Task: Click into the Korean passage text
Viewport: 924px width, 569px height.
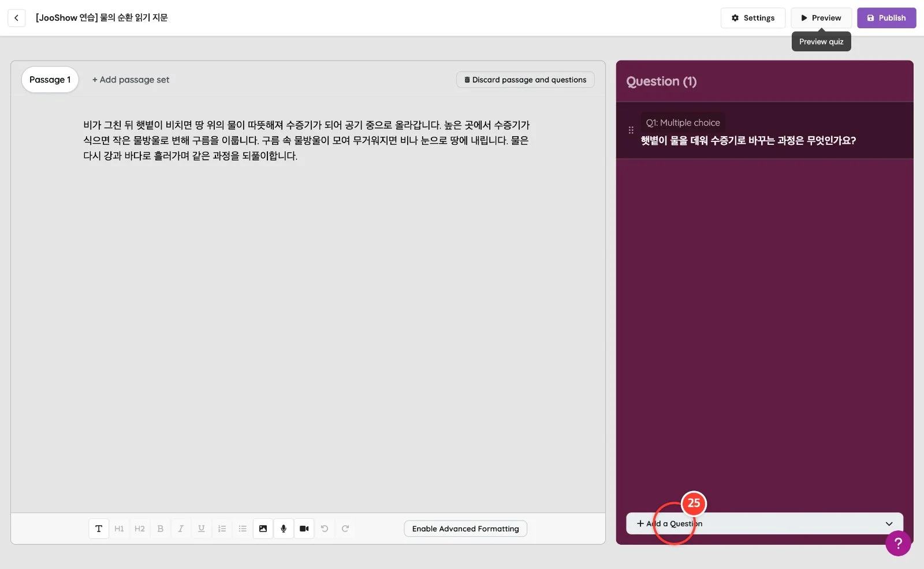Action: tap(306, 140)
